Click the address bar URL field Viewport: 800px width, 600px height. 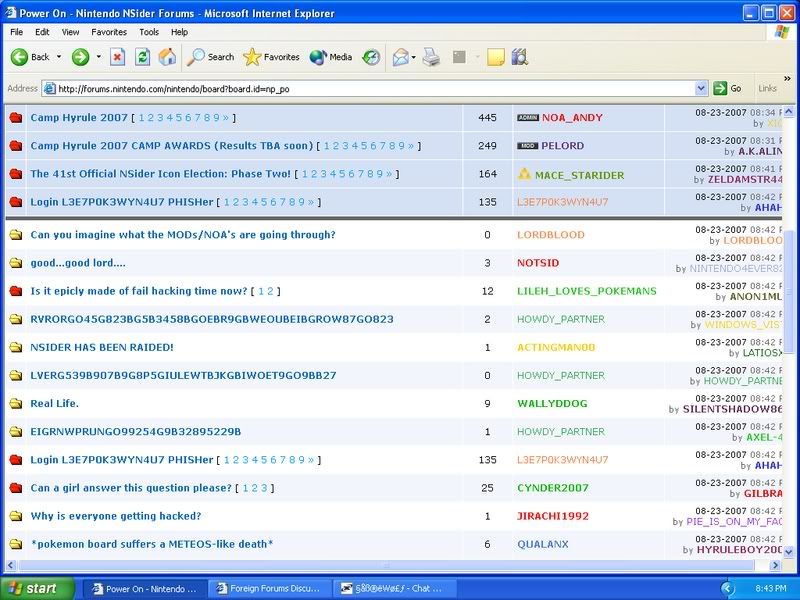375,89
